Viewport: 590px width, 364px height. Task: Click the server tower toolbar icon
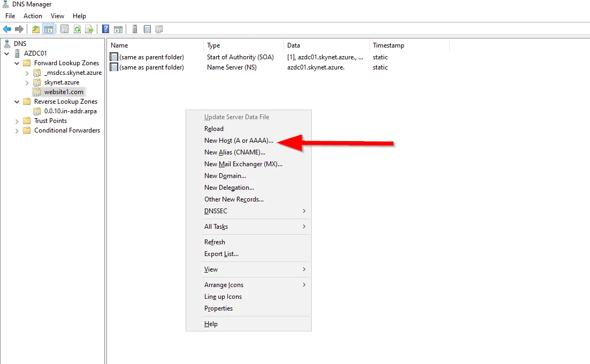(x=135, y=29)
